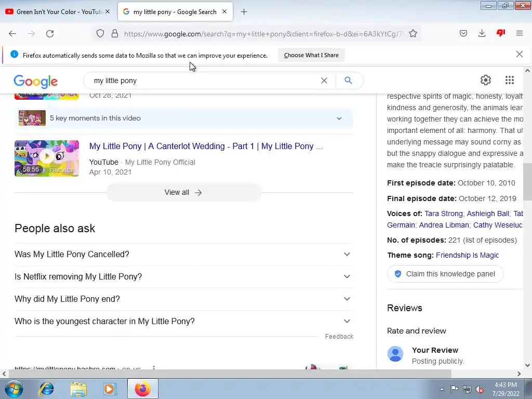Open the tracking protection shield icon
The image size is (532, 399).
(x=100, y=34)
